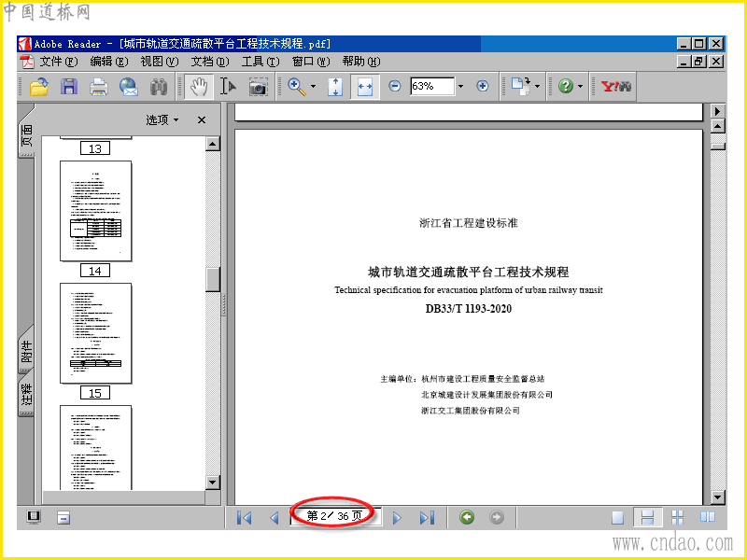Viewport: 747px width, 560px height.
Task: Switch to Continuous Facing layout
Action: (677, 518)
